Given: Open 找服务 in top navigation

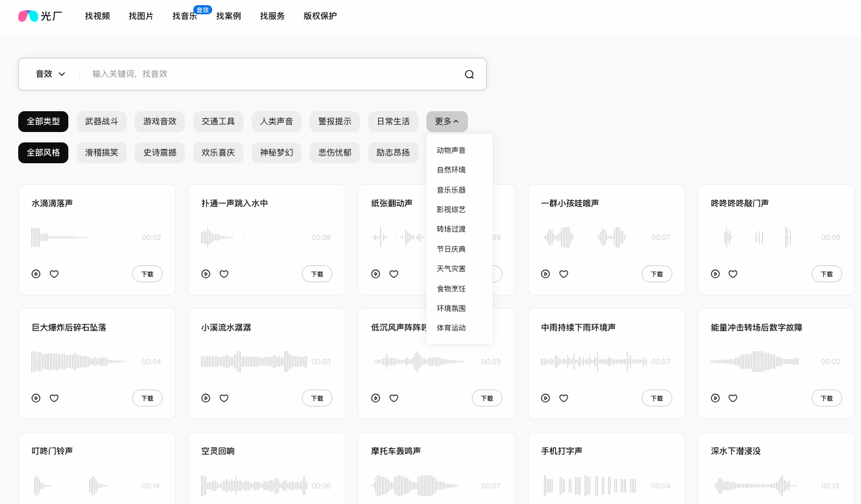Looking at the screenshot, I should (x=272, y=16).
